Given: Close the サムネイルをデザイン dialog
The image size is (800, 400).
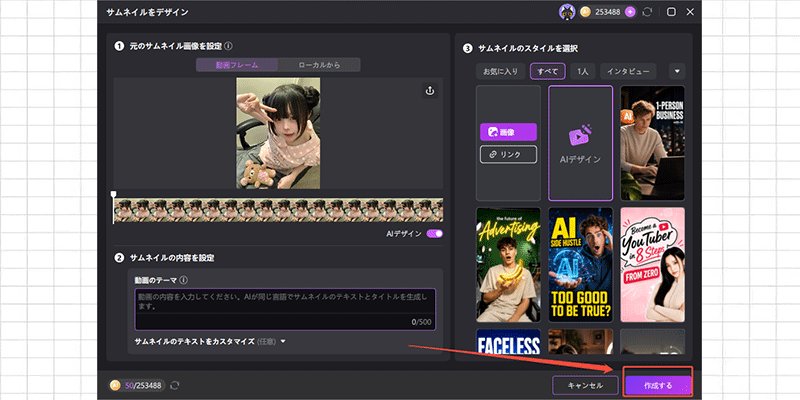Looking at the screenshot, I should click(x=690, y=12).
